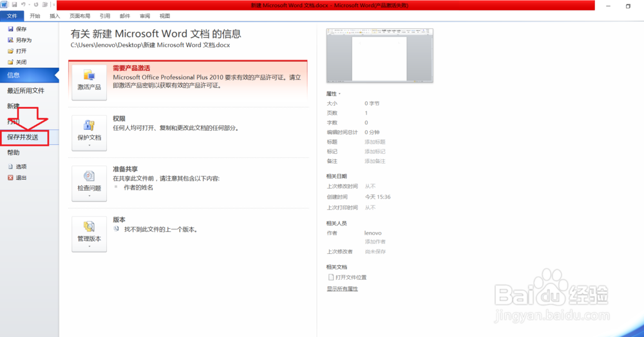644x337 pixels.
Task: Click the Redo icon in quick access toolbar
Action: tap(36, 5)
